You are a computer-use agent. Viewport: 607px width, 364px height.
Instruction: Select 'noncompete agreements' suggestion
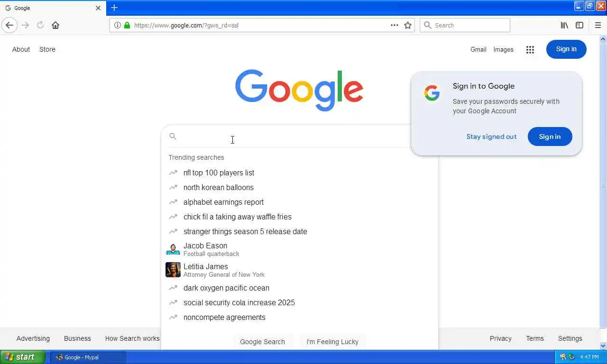[x=300, y=317]
